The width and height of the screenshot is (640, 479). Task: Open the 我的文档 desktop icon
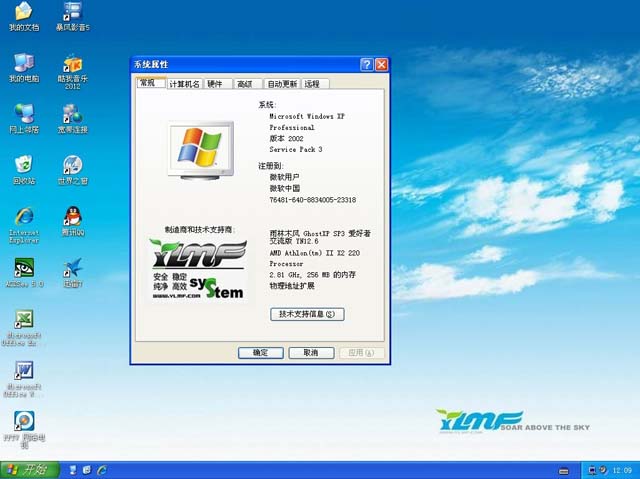coord(24,13)
